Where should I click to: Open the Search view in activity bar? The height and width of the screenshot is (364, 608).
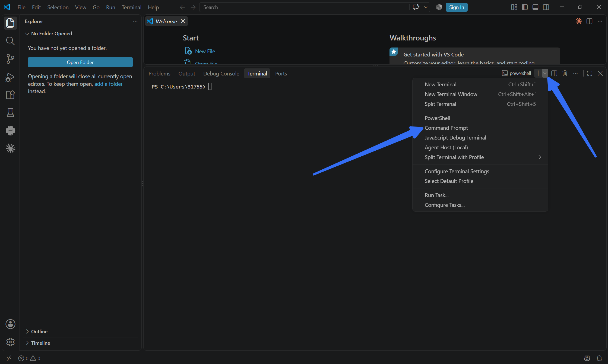point(10,41)
